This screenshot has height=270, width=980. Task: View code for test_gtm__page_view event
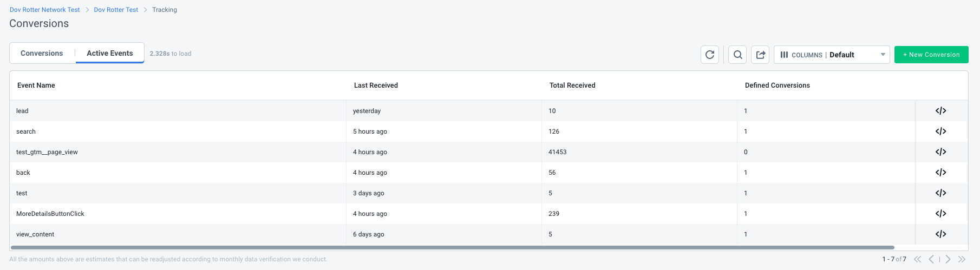[x=940, y=152]
